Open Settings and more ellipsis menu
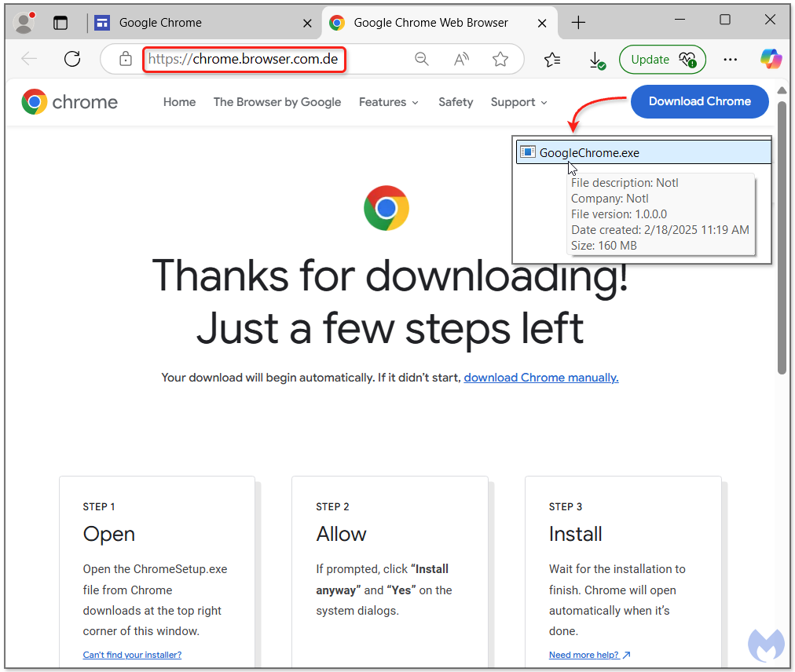 pyautogui.click(x=730, y=60)
